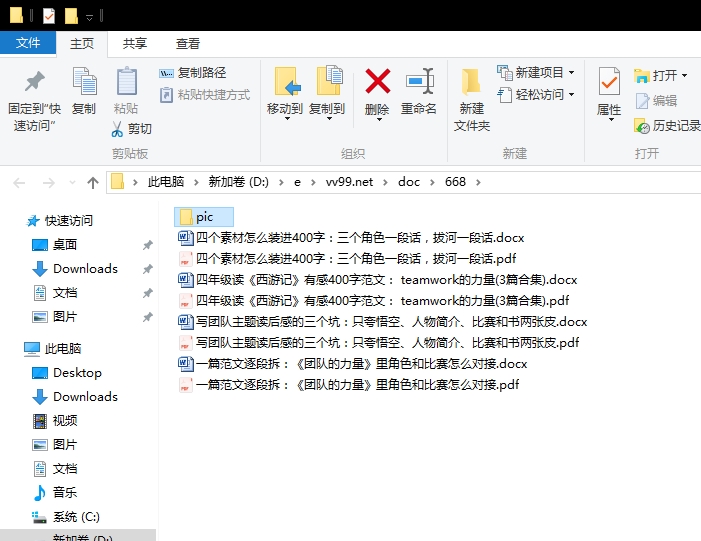Open Desktop under 此电脑

[67, 372]
